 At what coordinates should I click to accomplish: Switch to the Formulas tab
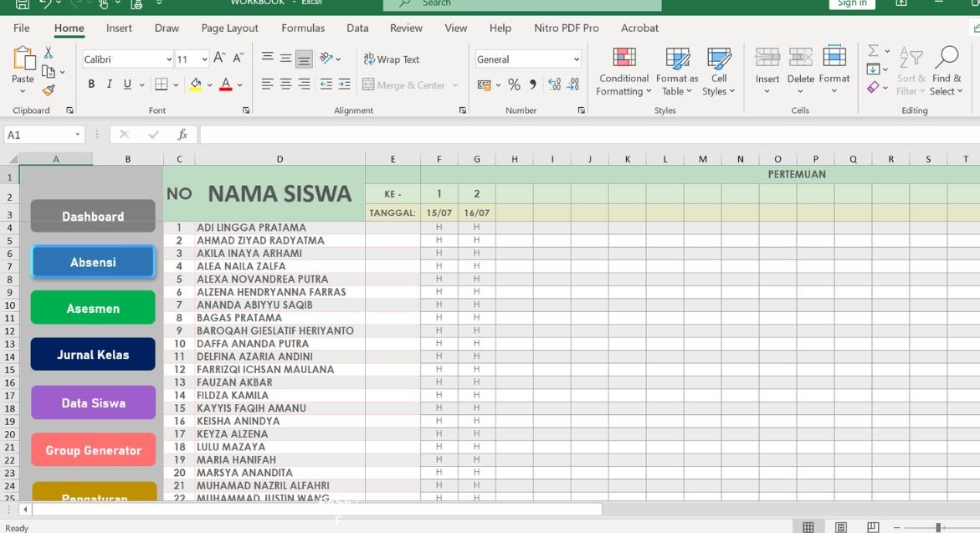click(303, 28)
